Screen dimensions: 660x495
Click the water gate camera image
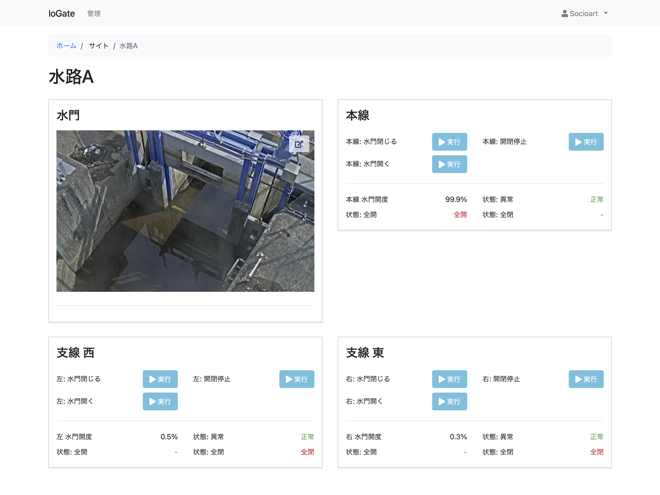(x=185, y=211)
